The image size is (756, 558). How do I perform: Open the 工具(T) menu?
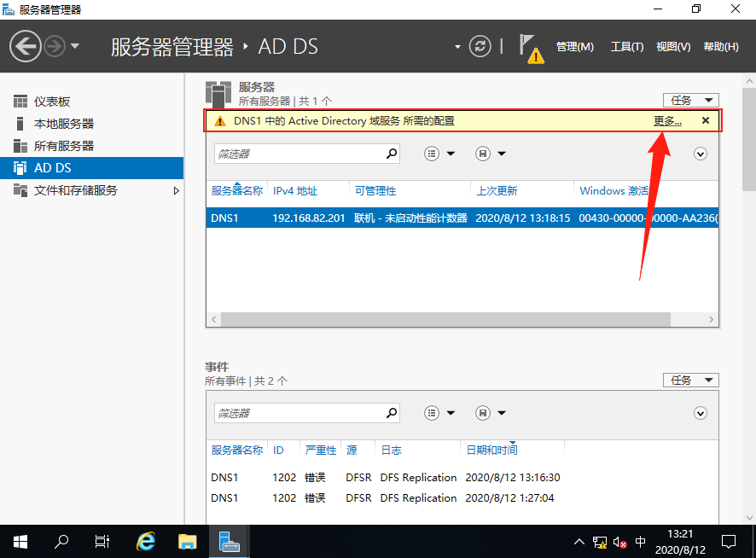(627, 47)
